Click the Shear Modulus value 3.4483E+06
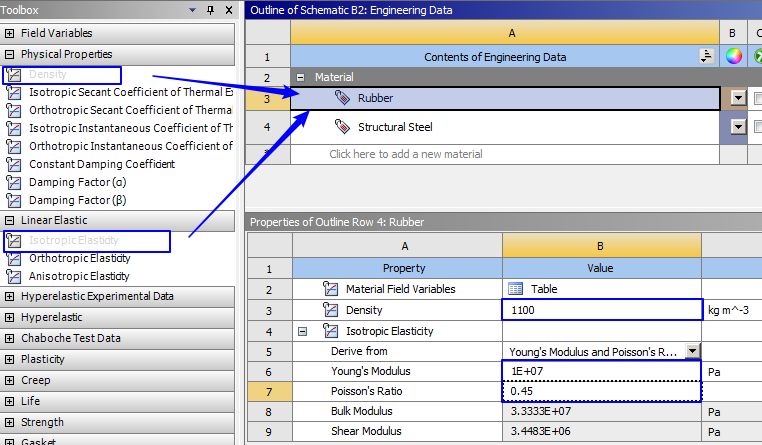The height and width of the screenshot is (445, 762). (x=602, y=431)
